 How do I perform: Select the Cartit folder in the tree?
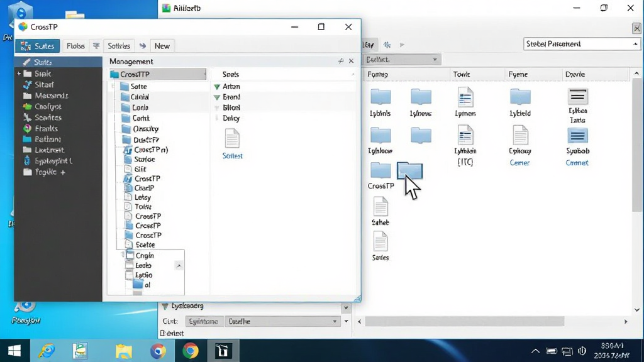140,118
